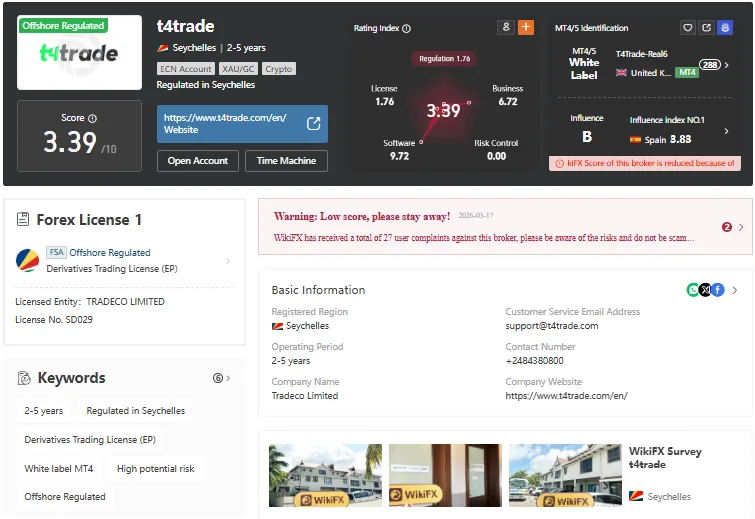This screenshot has width=755, height=519.
Task: Click Licensed Entity TRADECO LIMITED text
Action: [x=90, y=302]
